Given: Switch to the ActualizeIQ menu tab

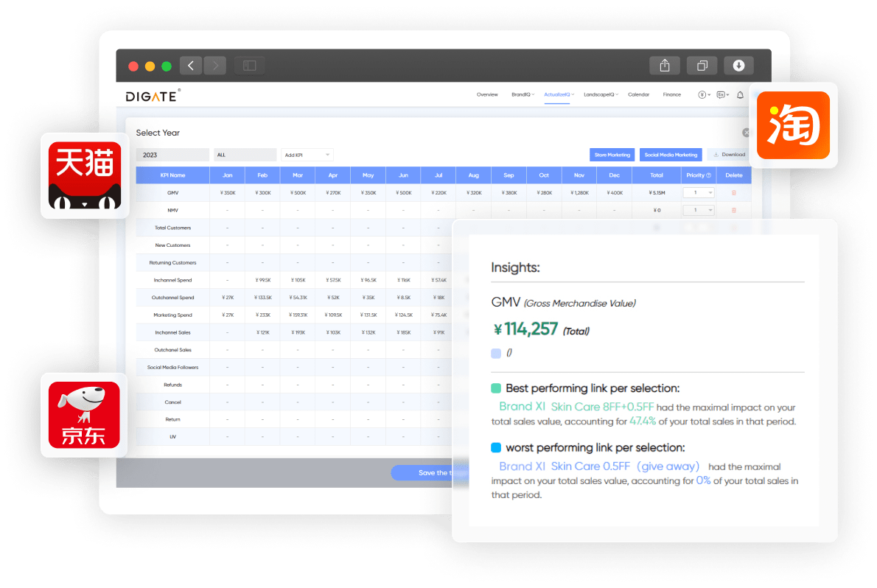Looking at the screenshot, I should click(559, 94).
